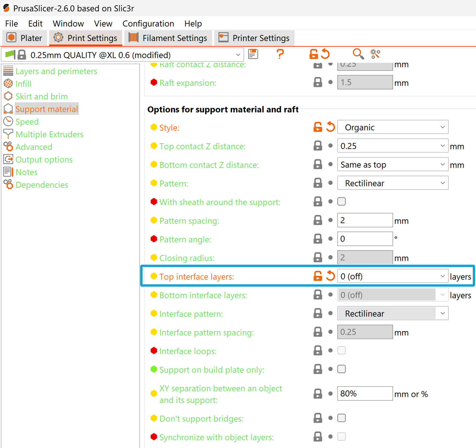Open Layers and perimeters settings page
The height and width of the screenshot is (448, 476).
(56, 71)
